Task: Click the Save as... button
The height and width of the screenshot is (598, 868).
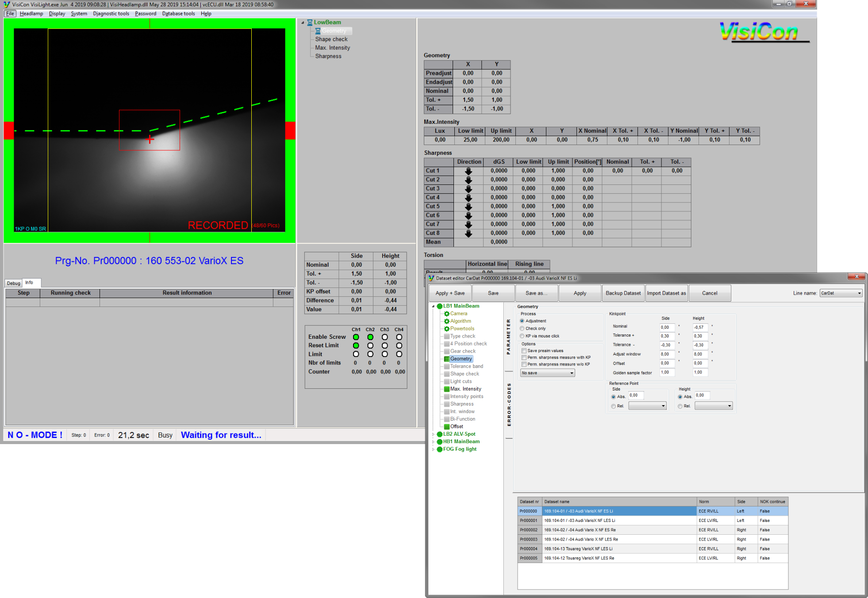Action: pyautogui.click(x=536, y=293)
